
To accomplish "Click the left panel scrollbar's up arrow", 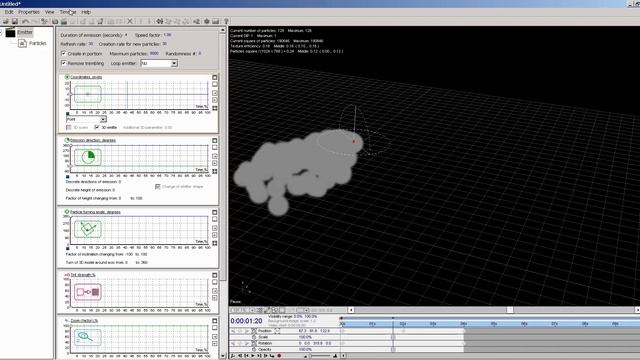I will tap(223, 30).
